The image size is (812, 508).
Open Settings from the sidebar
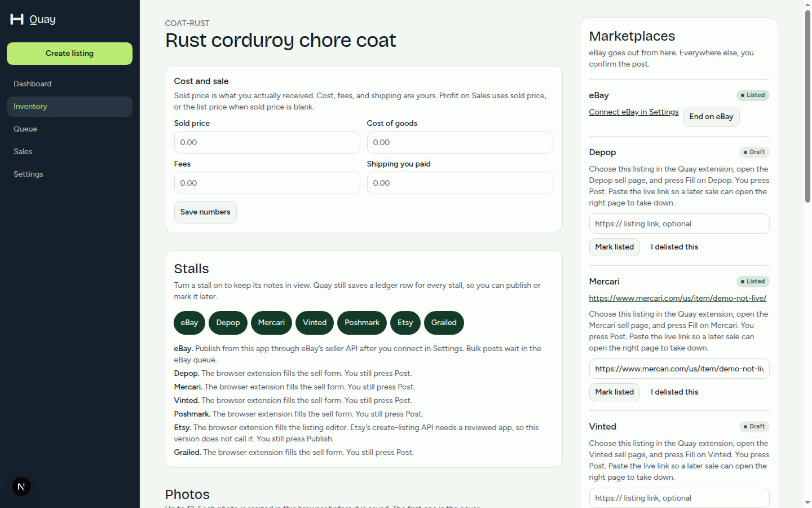[69, 174]
